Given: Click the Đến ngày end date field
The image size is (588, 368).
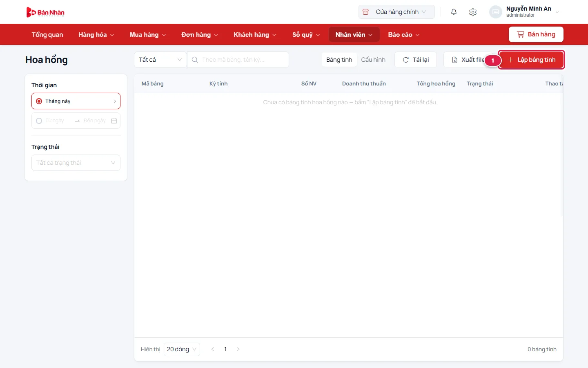Looking at the screenshot, I should pyautogui.click(x=95, y=121).
